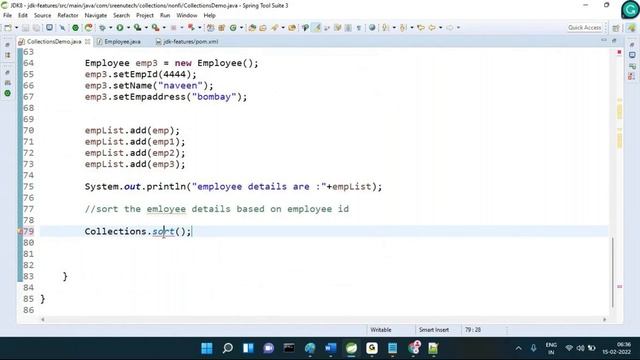
Task: Toggle Show Whitespace Characters pilcrow icon
Action: pyautogui.click(x=359, y=28)
